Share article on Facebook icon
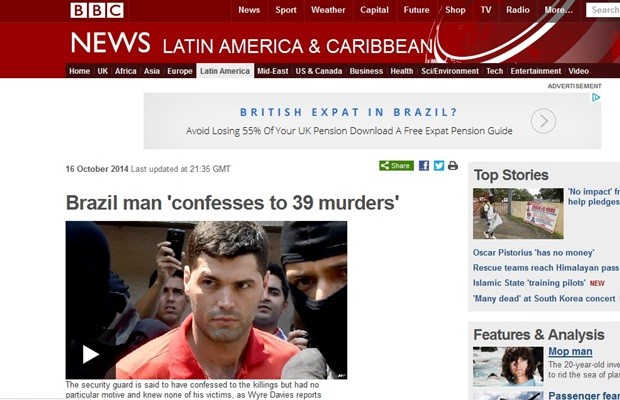The height and width of the screenshot is (400, 620). coord(424,166)
